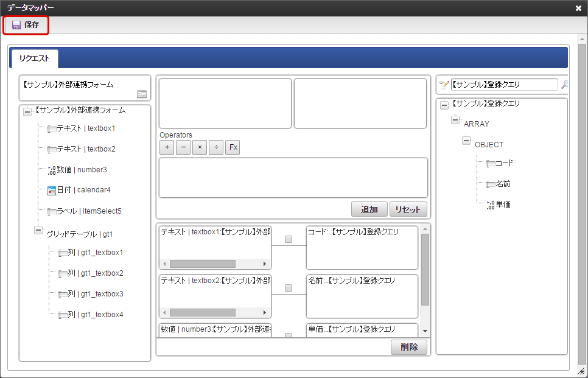588x378 pixels.
Task: Select the calendar4 date item
Action: click(x=83, y=190)
